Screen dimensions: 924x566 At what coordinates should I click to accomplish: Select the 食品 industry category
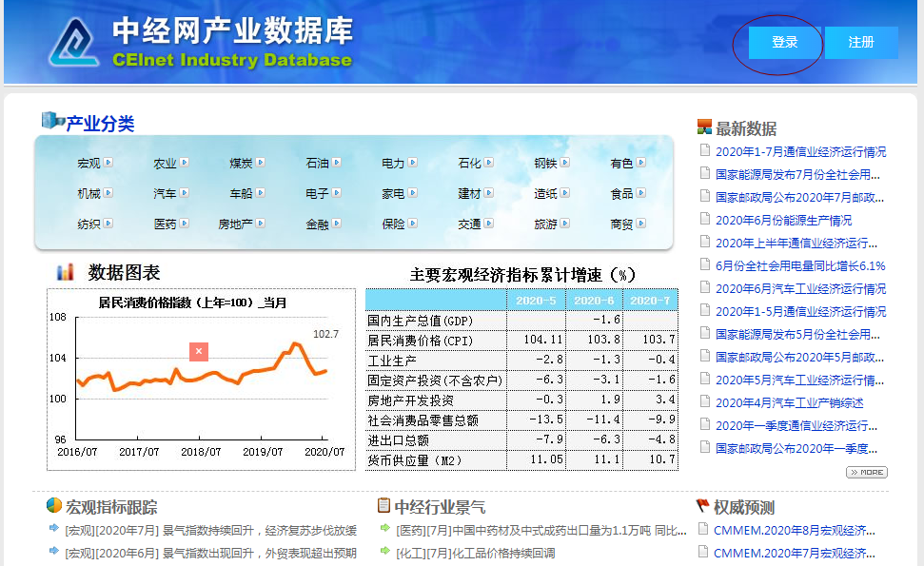pyautogui.click(x=621, y=194)
